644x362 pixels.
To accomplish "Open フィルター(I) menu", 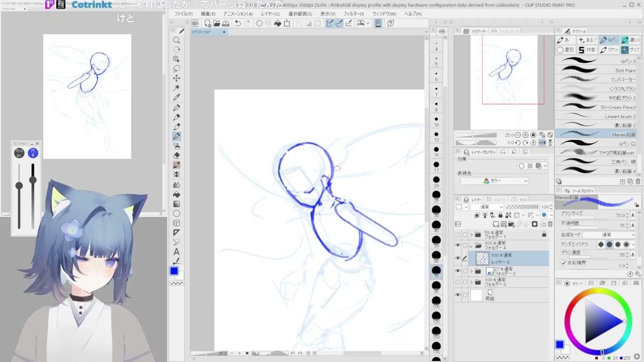I will click(x=354, y=14).
